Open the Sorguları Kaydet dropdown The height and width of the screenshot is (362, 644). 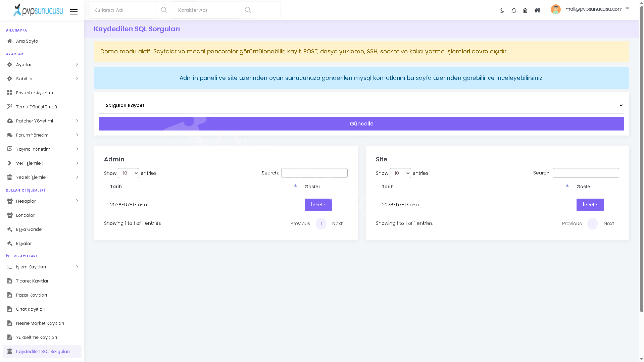[x=361, y=105]
